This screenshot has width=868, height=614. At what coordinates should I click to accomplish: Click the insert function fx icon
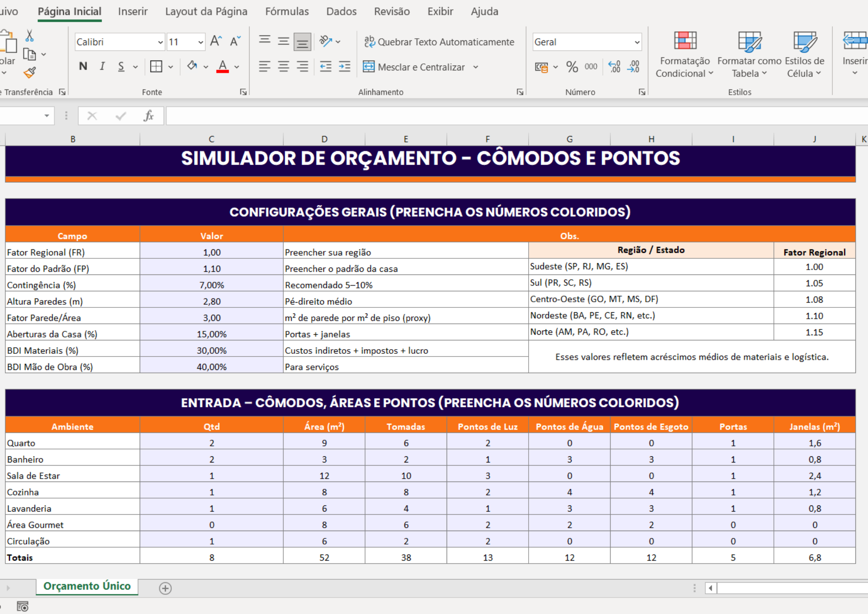point(148,116)
